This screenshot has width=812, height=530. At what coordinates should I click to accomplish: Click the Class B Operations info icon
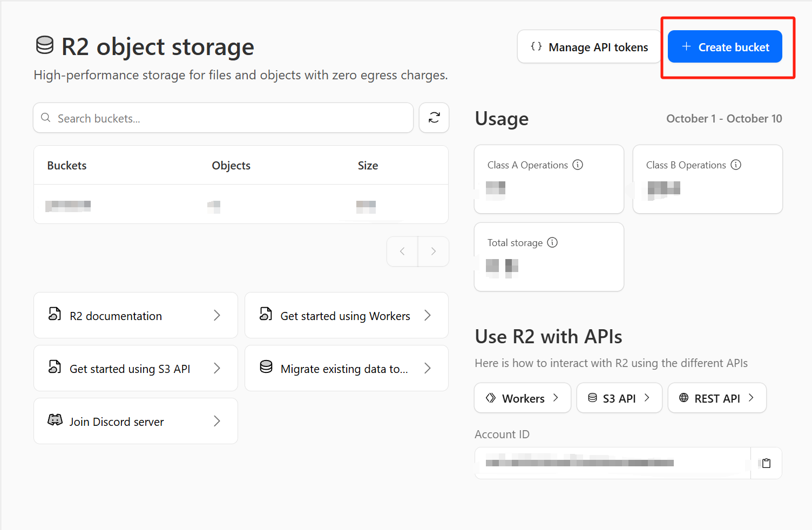click(x=736, y=165)
